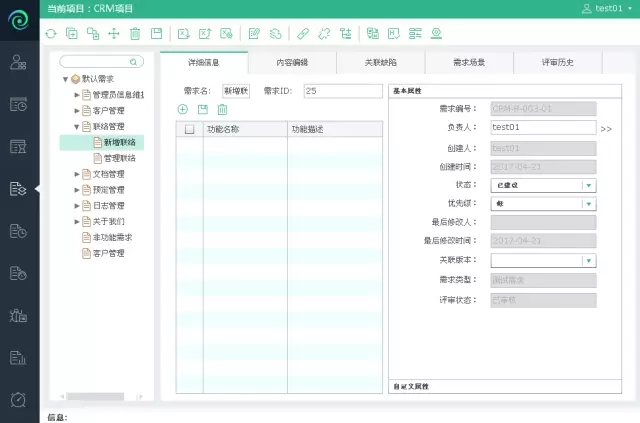
Task: Select the 非功能需求 tree item
Action: [x=108, y=237]
